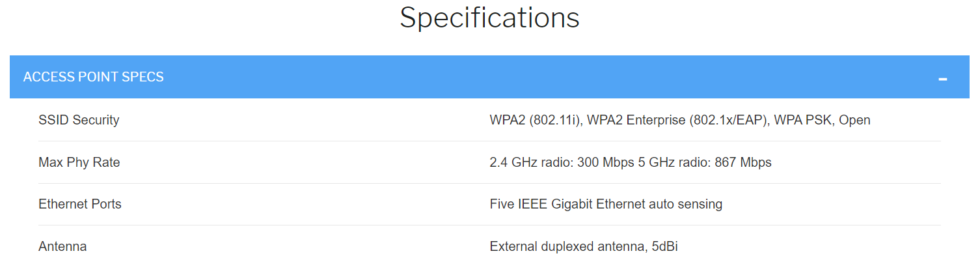Screen dimensions: 980x260
Task: Select the ACCESS POINT SPECS title text
Action: (93, 77)
